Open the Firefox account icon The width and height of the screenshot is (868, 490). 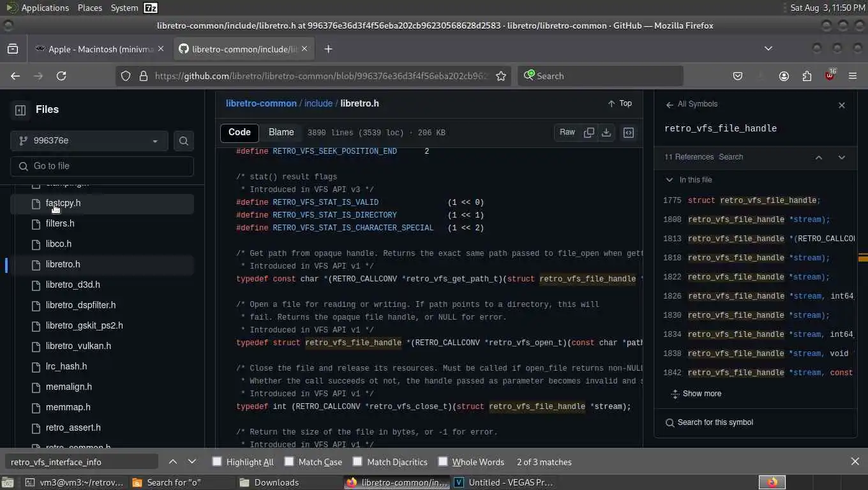click(x=784, y=76)
